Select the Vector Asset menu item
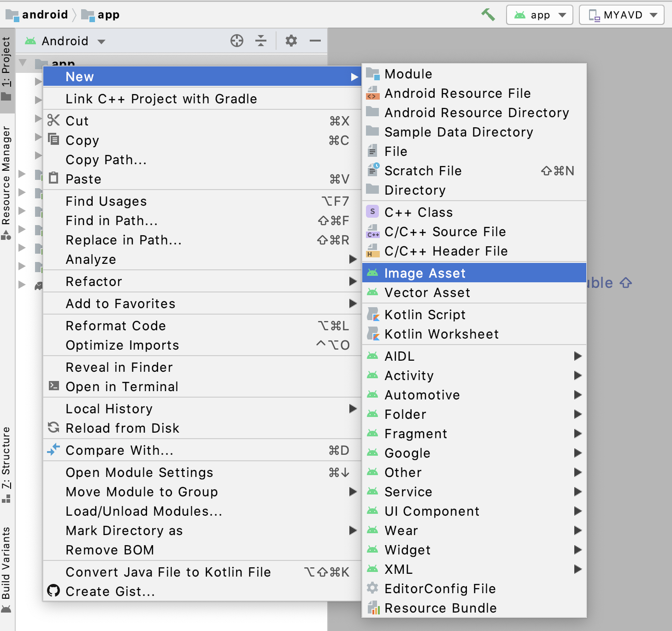 (474, 292)
